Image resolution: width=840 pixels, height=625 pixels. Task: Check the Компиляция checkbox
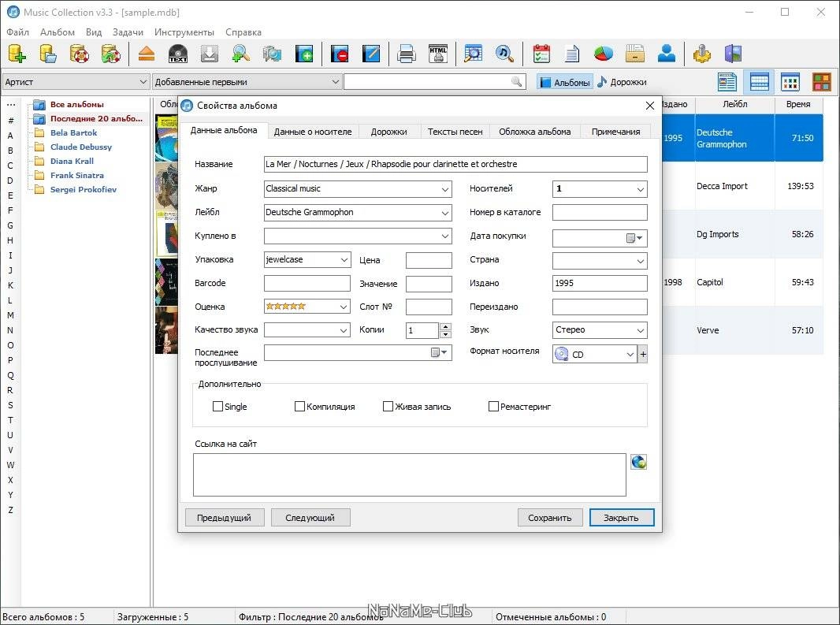(x=299, y=407)
